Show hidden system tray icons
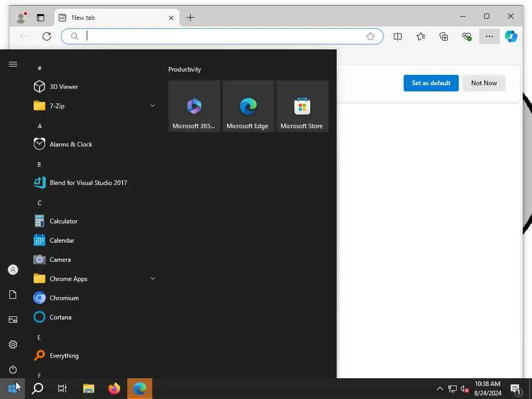The image size is (532, 399). tap(440, 389)
